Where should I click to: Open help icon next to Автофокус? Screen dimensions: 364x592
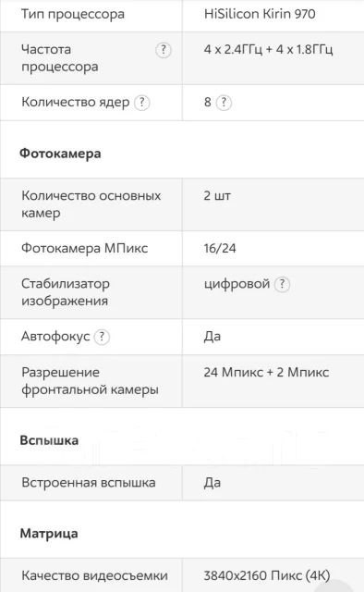coord(102,337)
